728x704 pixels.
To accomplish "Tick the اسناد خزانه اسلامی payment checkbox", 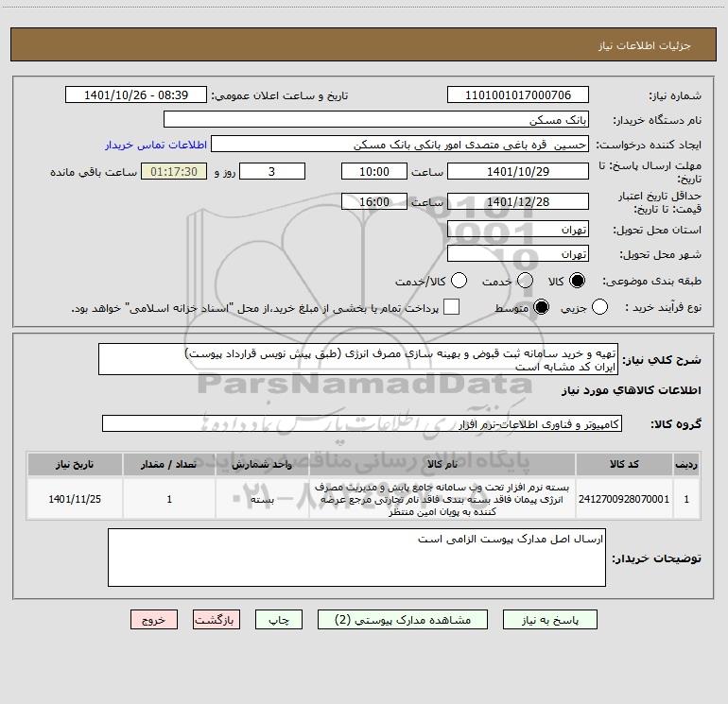I will point(451,307).
